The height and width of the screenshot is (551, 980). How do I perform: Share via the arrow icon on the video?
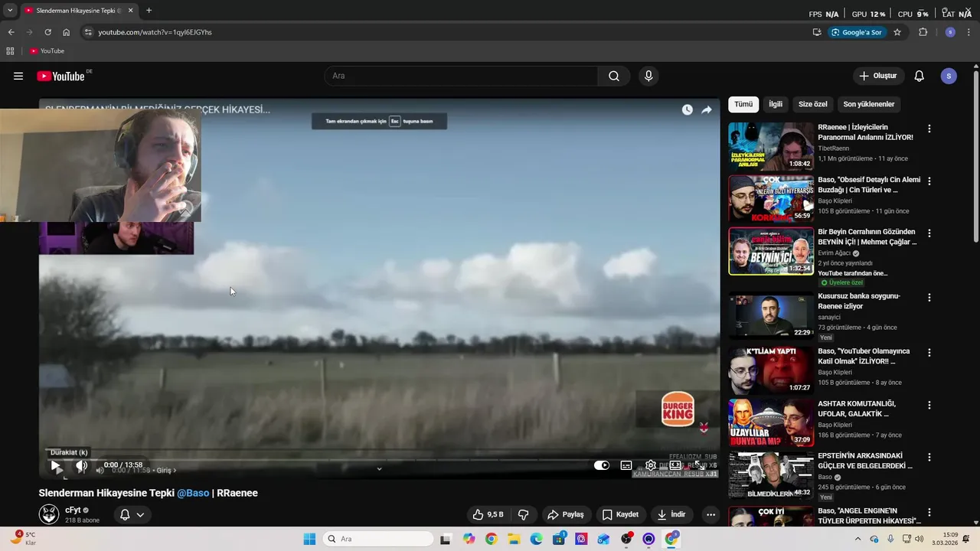(x=707, y=109)
